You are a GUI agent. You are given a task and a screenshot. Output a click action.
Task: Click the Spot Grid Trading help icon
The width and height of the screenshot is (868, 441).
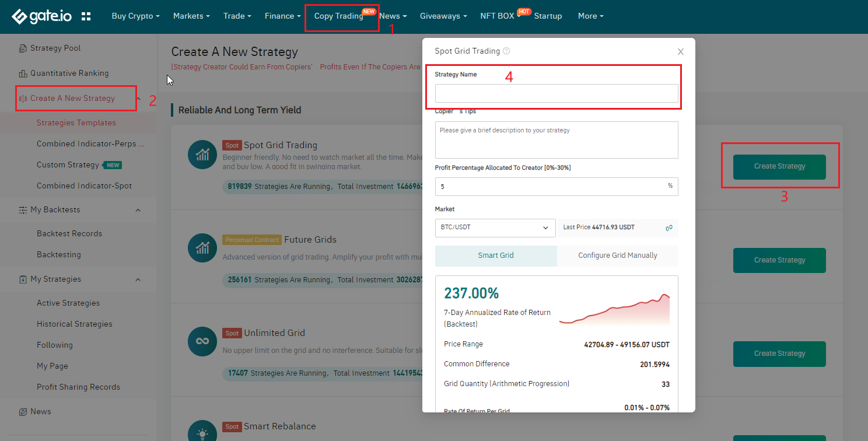pyautogui.click(x=506, y=51)
